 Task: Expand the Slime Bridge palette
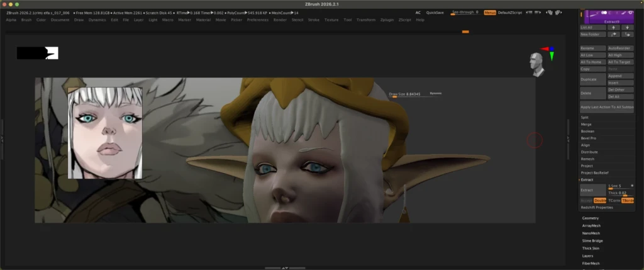tap(592, 241)
